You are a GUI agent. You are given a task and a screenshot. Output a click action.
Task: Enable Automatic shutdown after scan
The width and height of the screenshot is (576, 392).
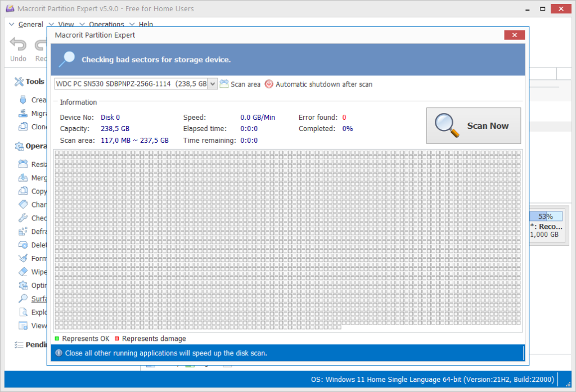tap(269, 84)
